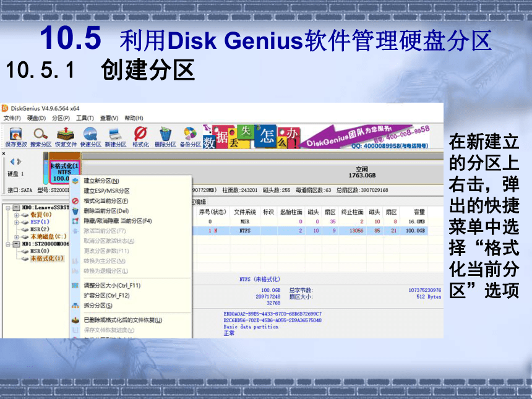Screen dimensions: 532x399
Task: Open the 查看(V) menu
Action: coord(109,118)
